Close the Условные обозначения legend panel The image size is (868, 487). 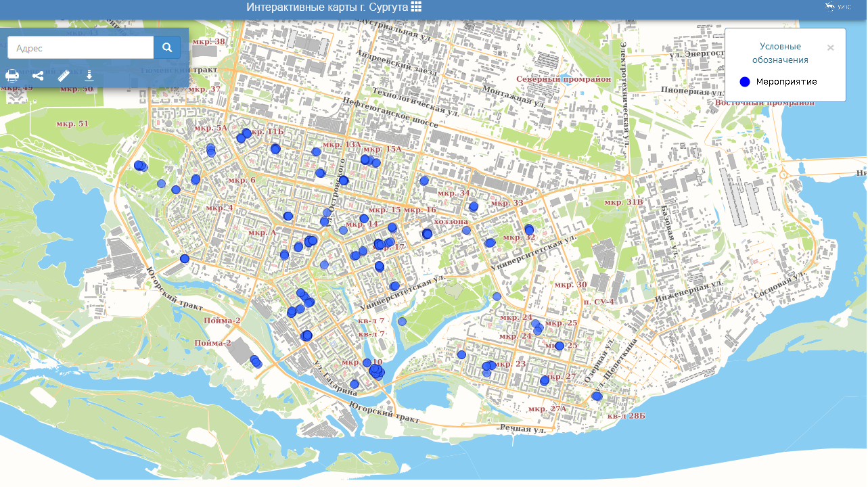tap(830, 48)
